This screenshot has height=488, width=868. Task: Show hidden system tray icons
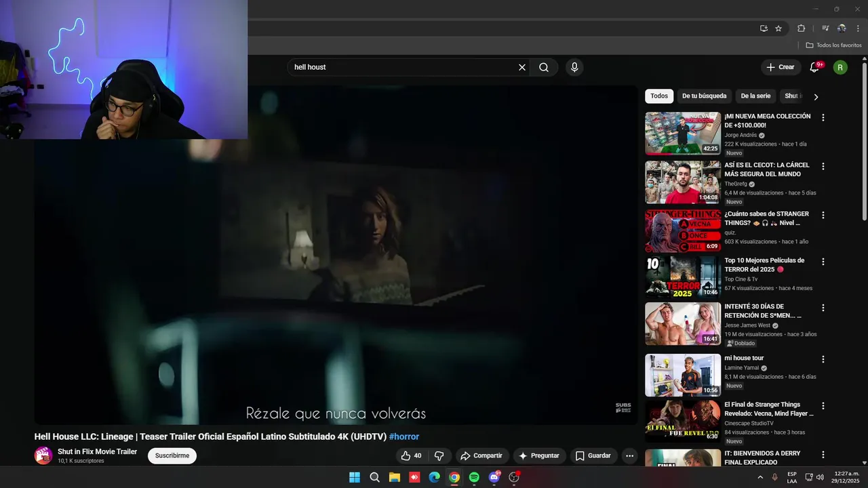[760, 477]
